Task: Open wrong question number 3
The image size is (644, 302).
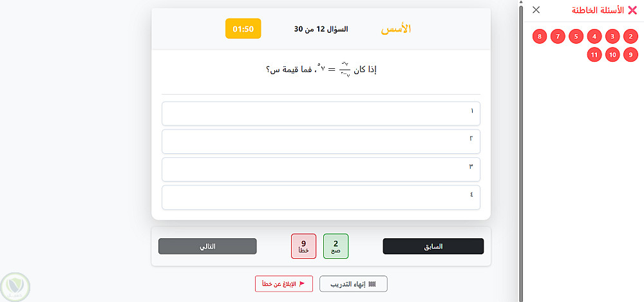Action: 612,37
